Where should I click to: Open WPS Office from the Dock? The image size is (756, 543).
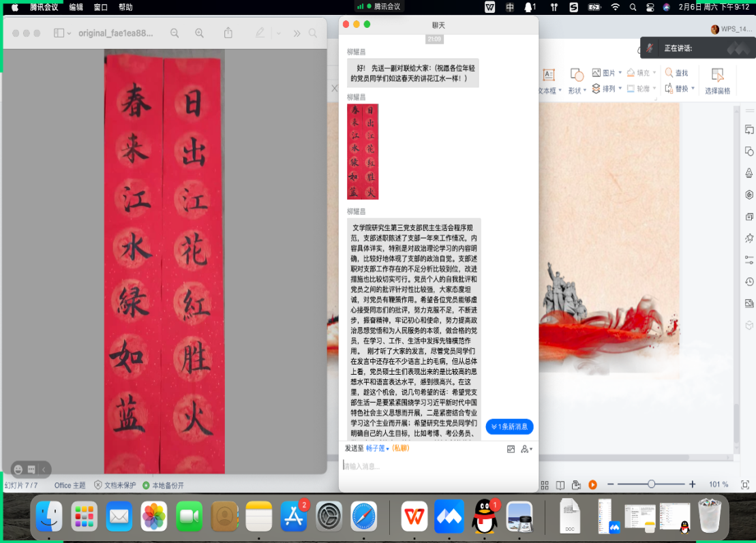(414, 516)
